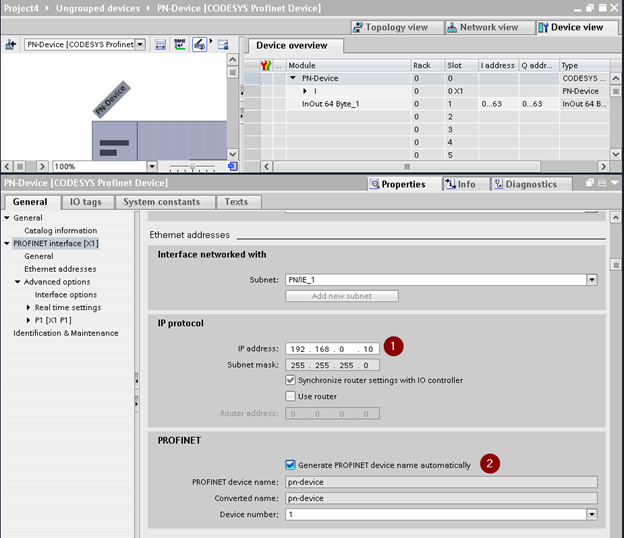
Task: Collapse the General tree node
Action: coord(7,218)
